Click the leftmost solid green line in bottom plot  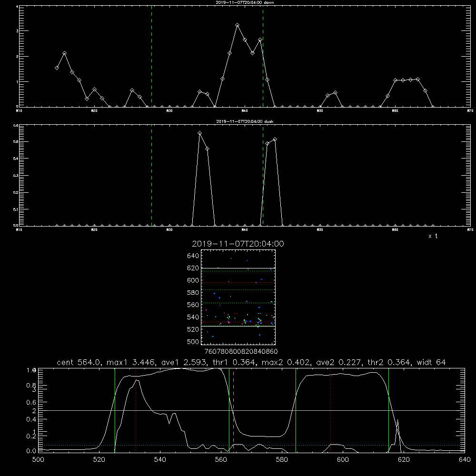(115, 410)
